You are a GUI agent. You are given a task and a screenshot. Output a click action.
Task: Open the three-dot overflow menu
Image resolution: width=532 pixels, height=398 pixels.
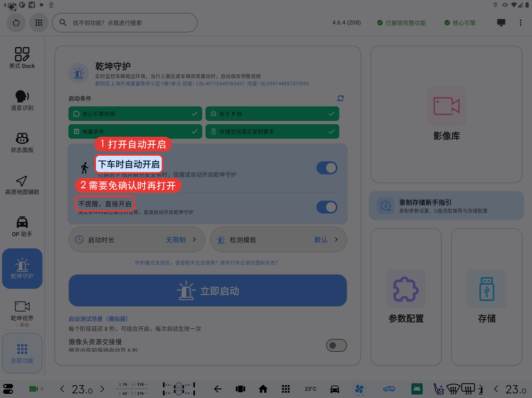(x=520, y=23)
